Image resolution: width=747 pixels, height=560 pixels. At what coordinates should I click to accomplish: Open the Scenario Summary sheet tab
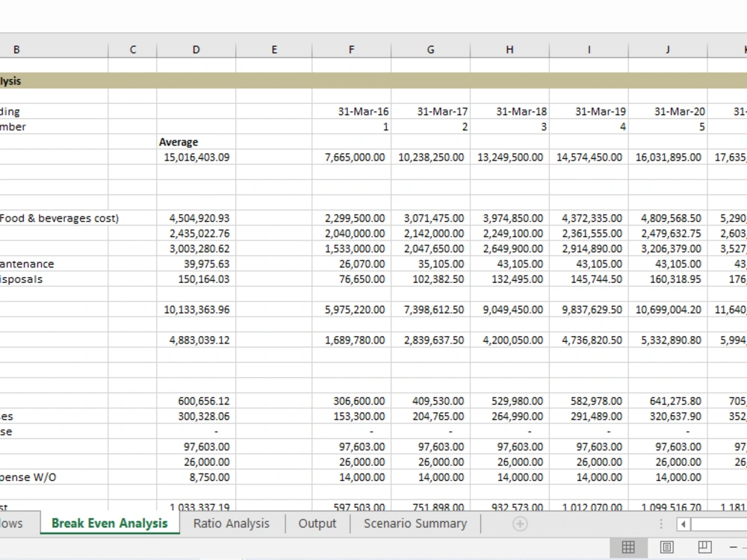point(415,523)
